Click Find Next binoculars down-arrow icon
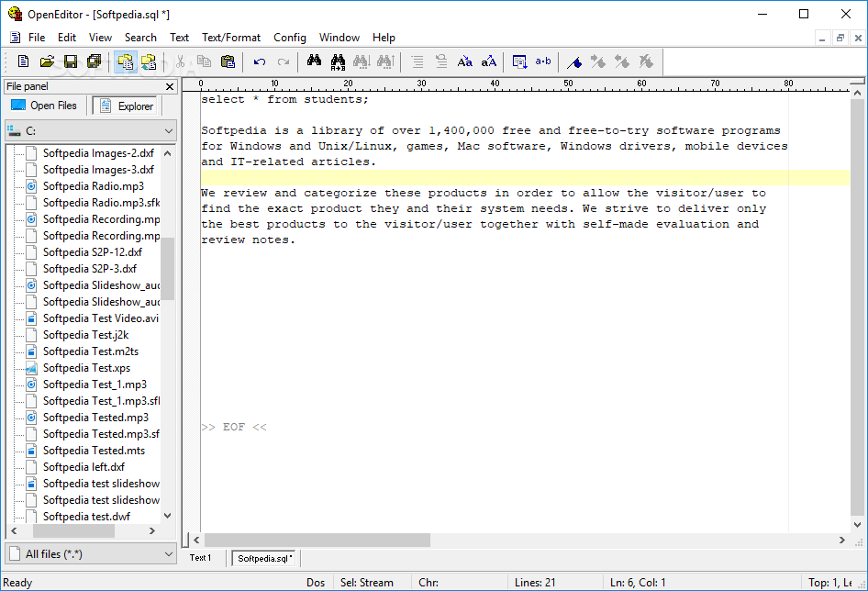Viewport: 868px width, 591px height. point(362,61)
